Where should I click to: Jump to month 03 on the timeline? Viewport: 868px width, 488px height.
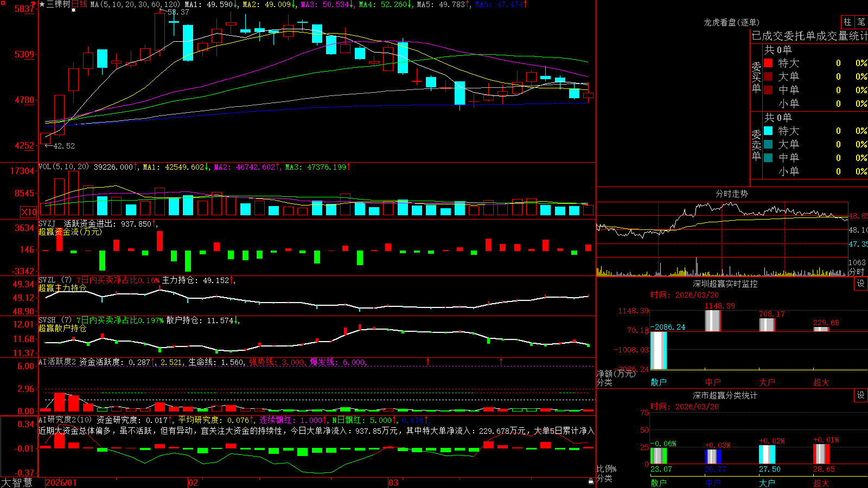click(x=393, y=483)
